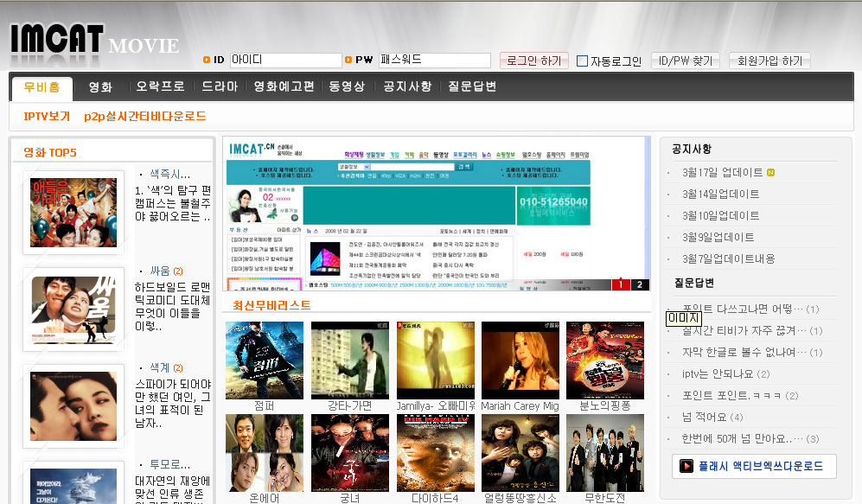This screenshot has width=862, height=504.
Task: Open the 다이하드4 poster thumbnail
Action: click(x=435, y=453)
